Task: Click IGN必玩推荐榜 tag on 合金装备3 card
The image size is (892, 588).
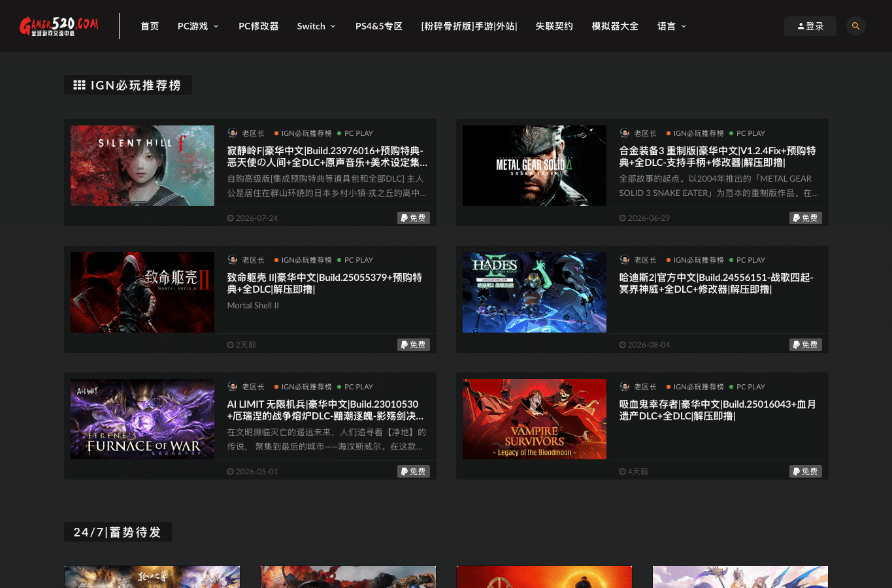Action: pos(695,133)
